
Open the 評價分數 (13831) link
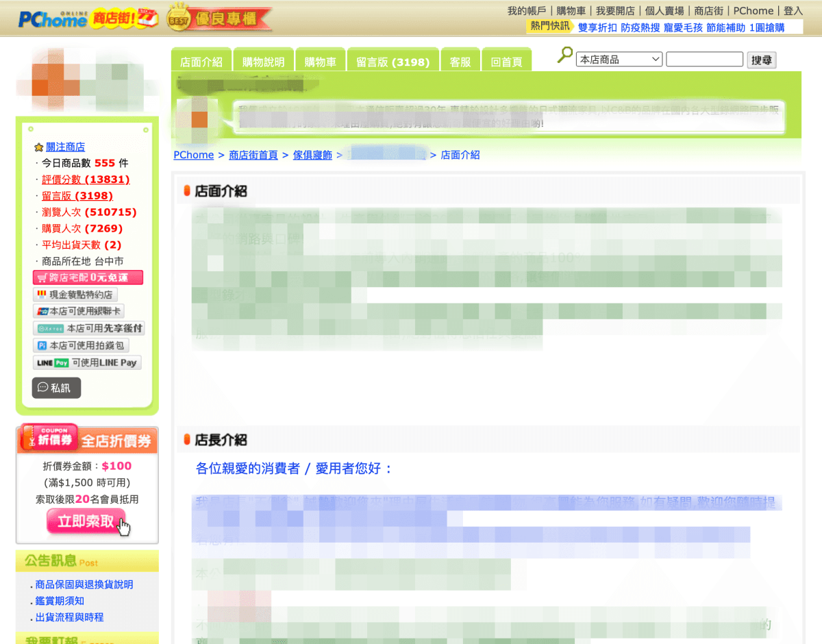point(85,179)
